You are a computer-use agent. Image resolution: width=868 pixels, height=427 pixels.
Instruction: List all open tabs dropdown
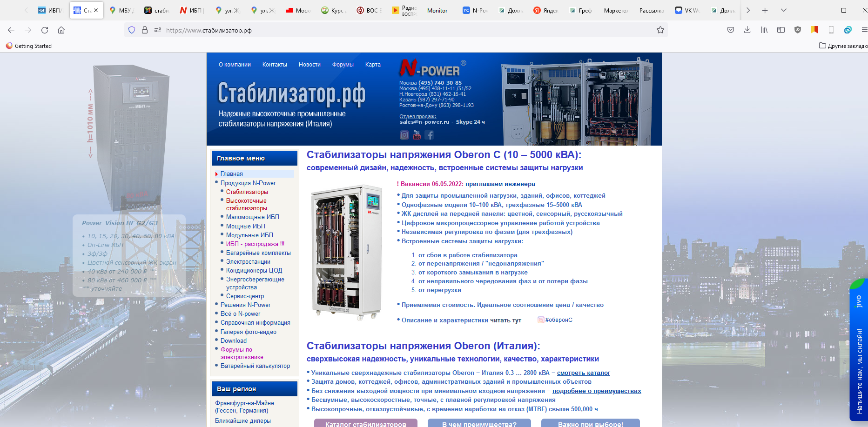783,10
